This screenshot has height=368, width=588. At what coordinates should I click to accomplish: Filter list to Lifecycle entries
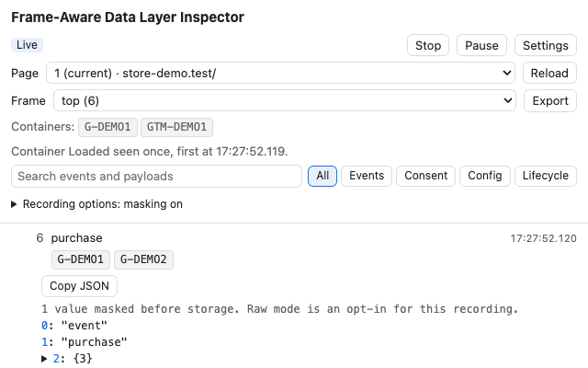[x=545, y=176]
